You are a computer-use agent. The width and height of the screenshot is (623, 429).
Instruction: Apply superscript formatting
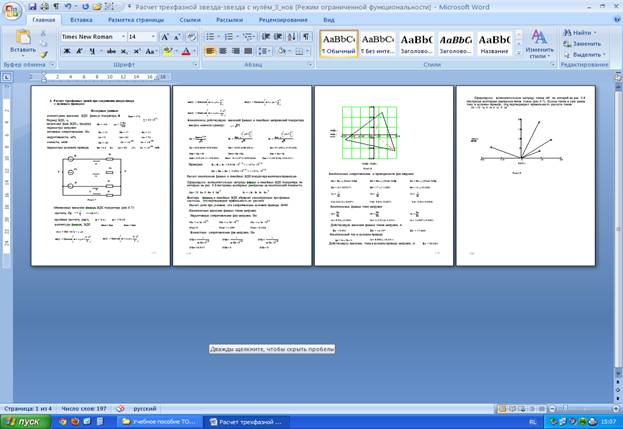tap(137, 51)
